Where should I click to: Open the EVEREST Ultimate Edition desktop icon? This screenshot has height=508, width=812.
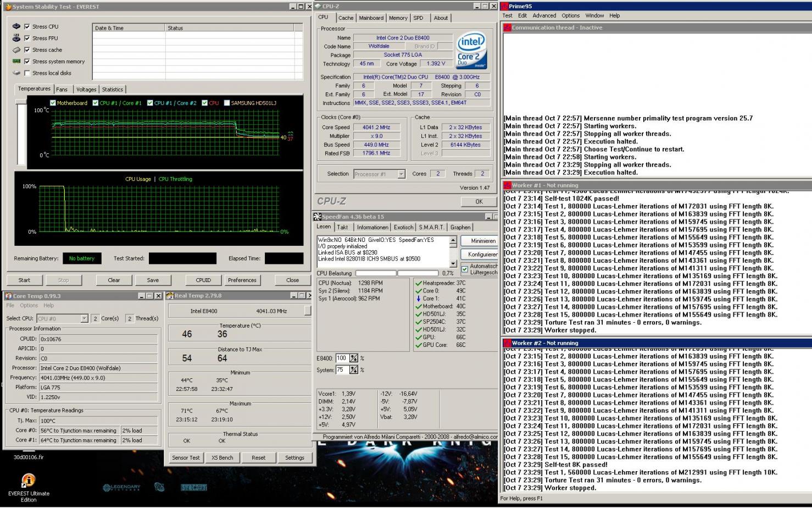pos(28,481)
